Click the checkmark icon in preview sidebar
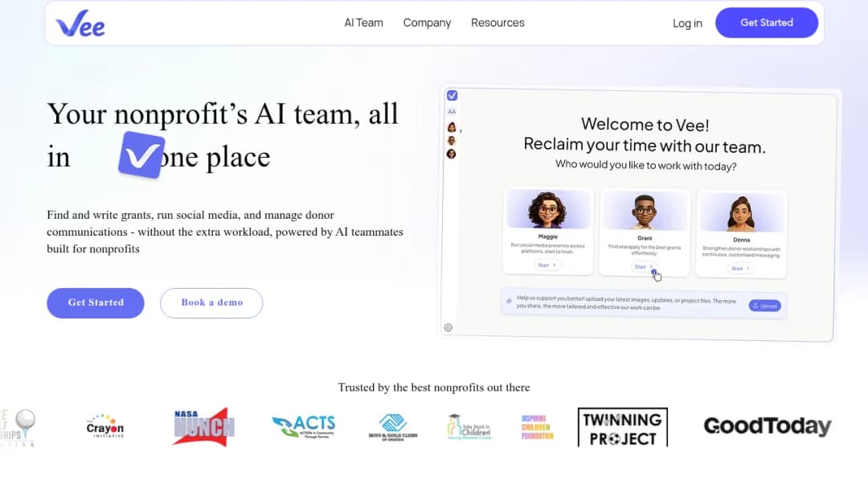868x489 pixels. (452, 95)
